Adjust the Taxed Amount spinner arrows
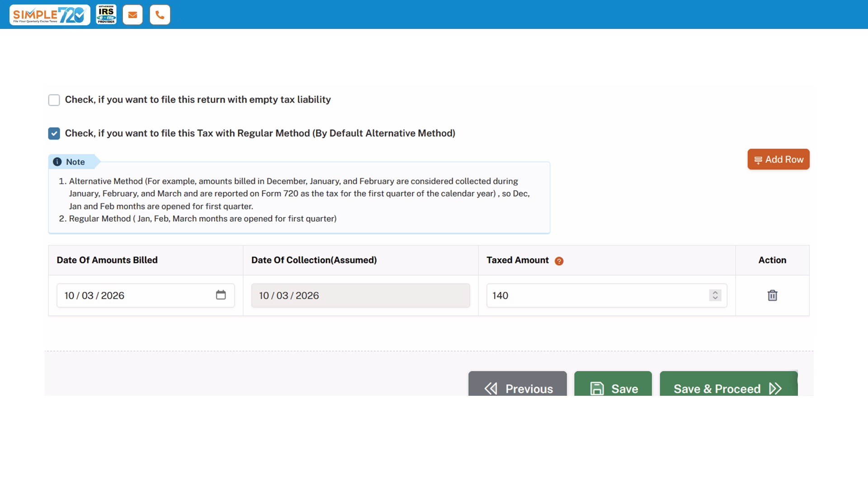The height and width of the screenshot is (488, 868). [715, 296]
